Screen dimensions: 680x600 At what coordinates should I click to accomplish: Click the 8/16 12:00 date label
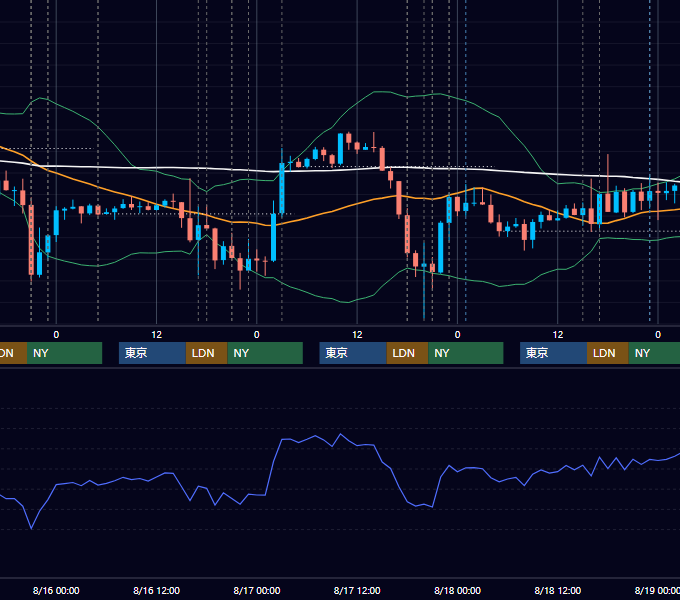[156, 590]
